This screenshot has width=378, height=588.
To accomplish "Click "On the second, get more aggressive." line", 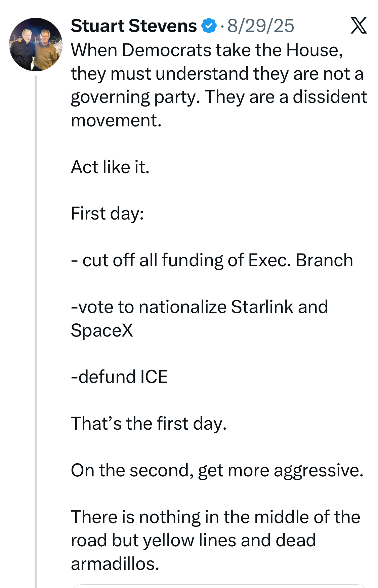I will (x=217, y=470).
